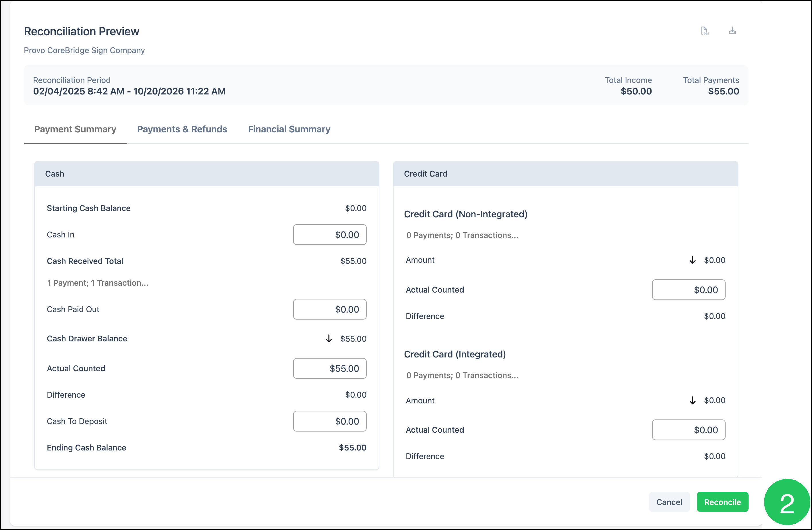This screenshot has width=812, height=530.
Task: Switch to the Payment Summary tab
Action: (x=75, y=129)
